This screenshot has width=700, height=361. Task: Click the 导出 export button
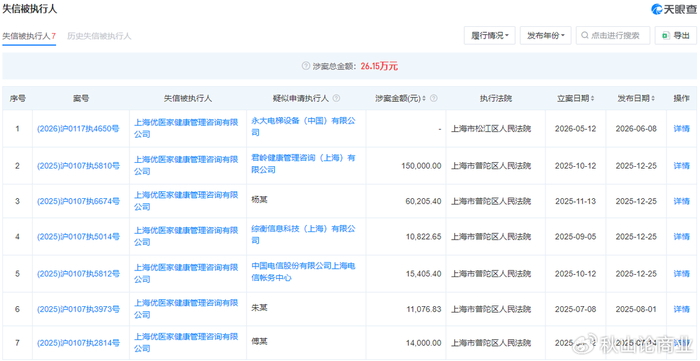point(675,36)
